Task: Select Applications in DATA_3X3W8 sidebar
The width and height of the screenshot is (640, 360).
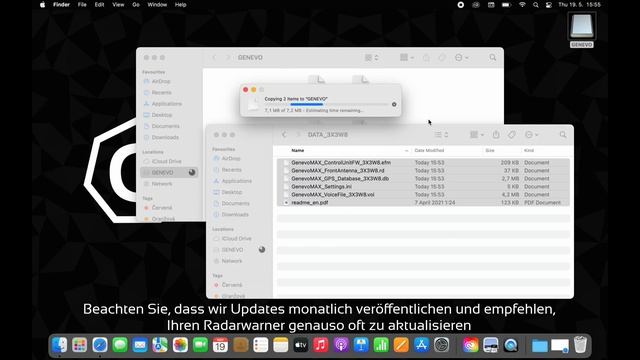Action: (x=237, y=181)
